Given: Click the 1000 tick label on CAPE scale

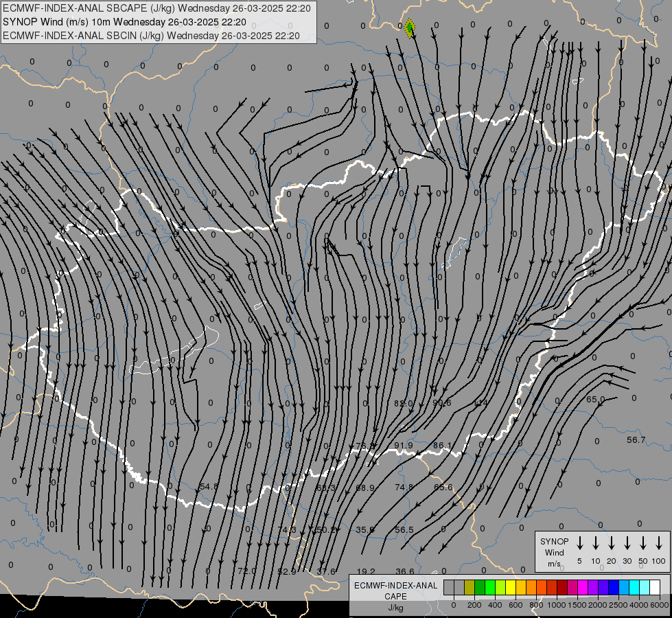Looking at the screenshot, I should (x=557, y=605).
